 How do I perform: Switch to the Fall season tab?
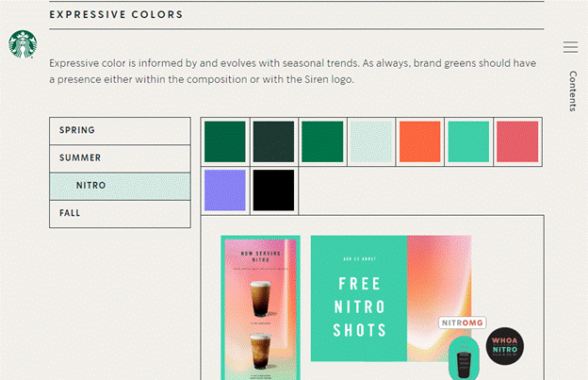click(x=120, y=213)
